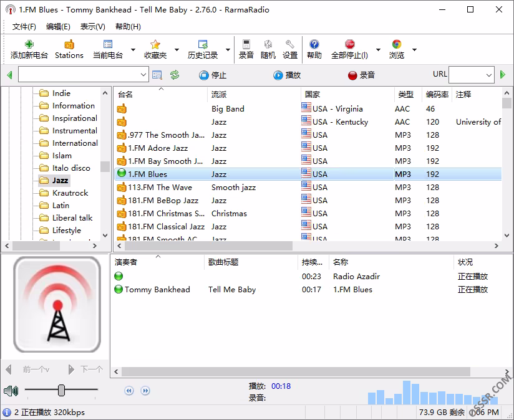The image size is (514, 420).
Task: Click the Random (随机) dice icon
Action: point(268,44)
